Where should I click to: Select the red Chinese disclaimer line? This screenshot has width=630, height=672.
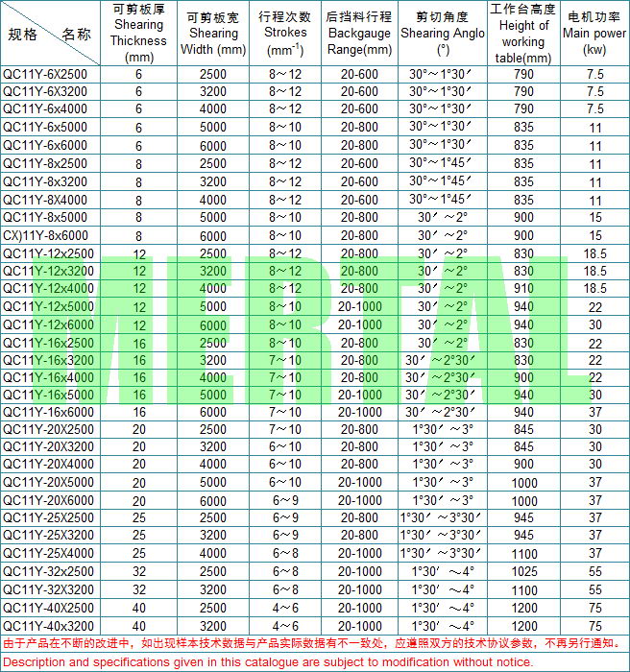tap(312, 643)
